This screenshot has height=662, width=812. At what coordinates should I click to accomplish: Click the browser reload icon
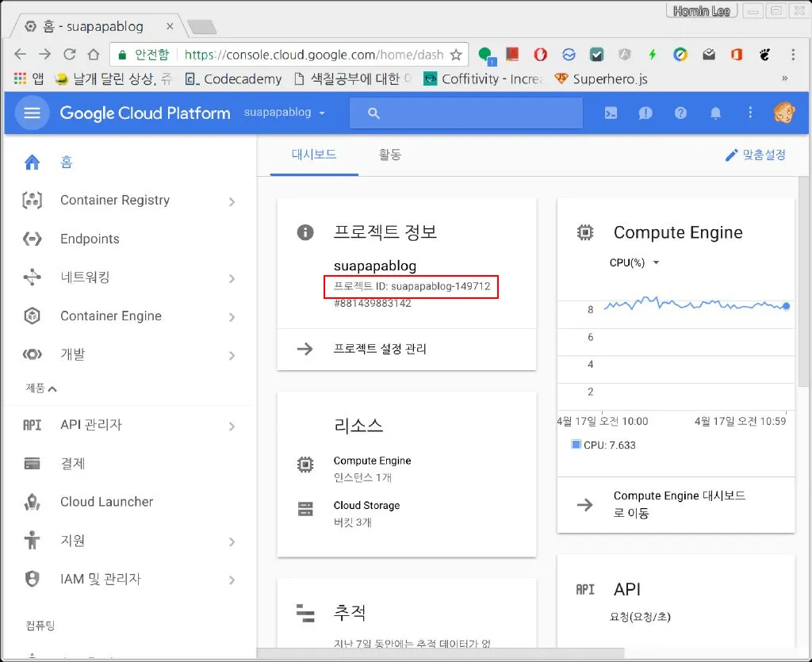click(70, 55)
